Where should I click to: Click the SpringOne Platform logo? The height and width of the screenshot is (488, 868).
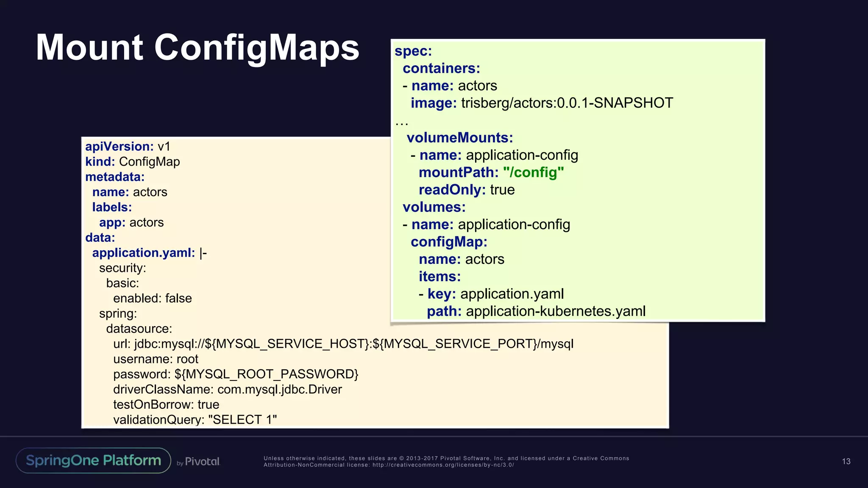(x=93, y=460)
